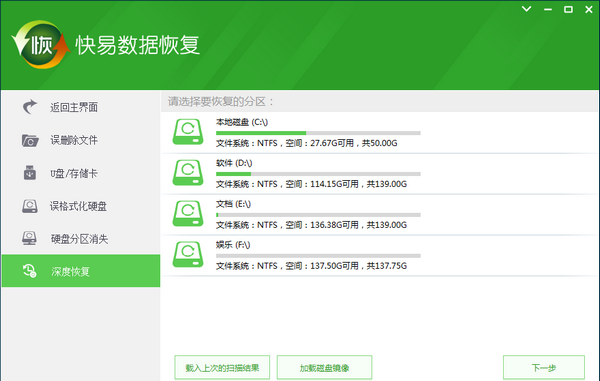The width and height of the screenshot is (600, 381).
Task: Click the return arrow icon beside 返回主界面
Action: [30, 107]
